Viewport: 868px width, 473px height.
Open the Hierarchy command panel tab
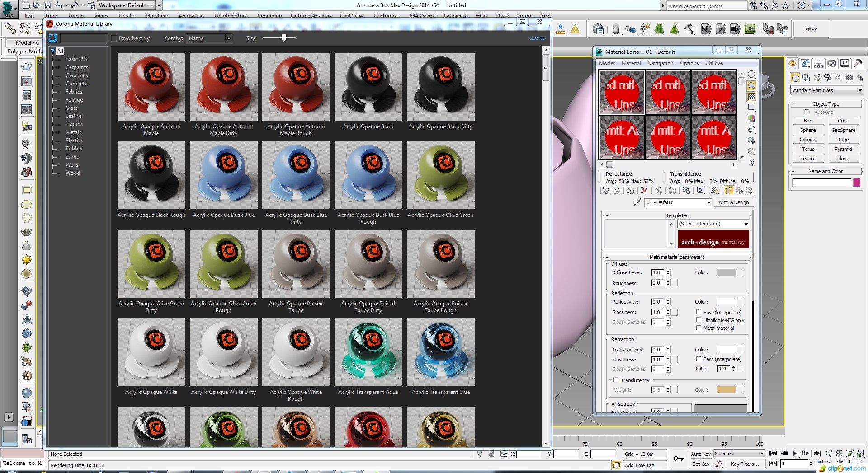click(818, 64)
